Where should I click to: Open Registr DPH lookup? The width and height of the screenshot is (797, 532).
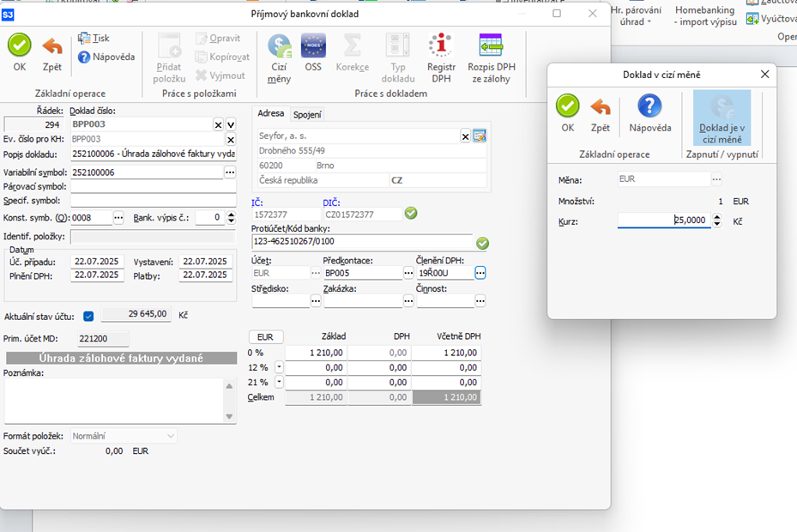point(441,58)
